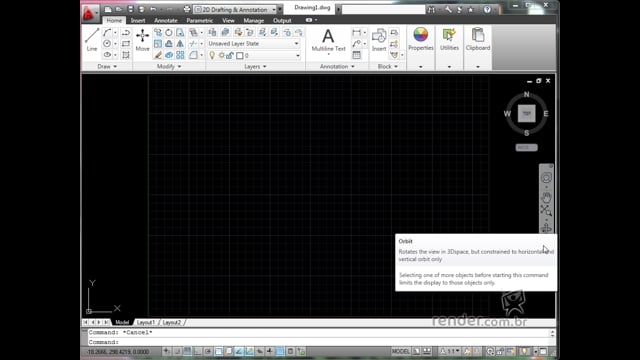Select the Fillet tool in Modify panel
Image resolution: width=640 pixels, height=360 pixels.
[x=193, y=55]
